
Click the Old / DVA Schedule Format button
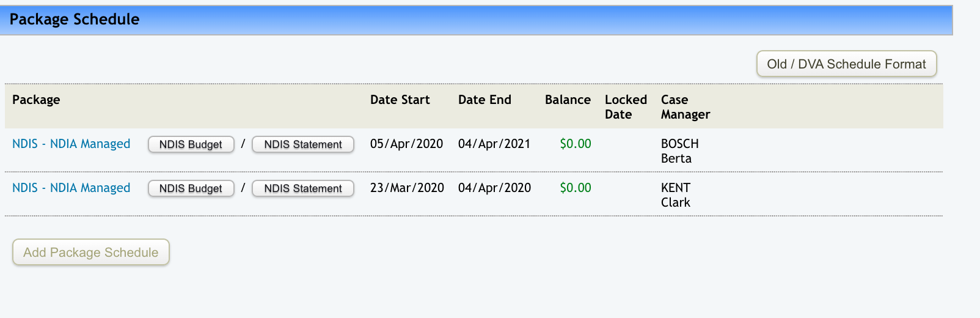(846, 64)
